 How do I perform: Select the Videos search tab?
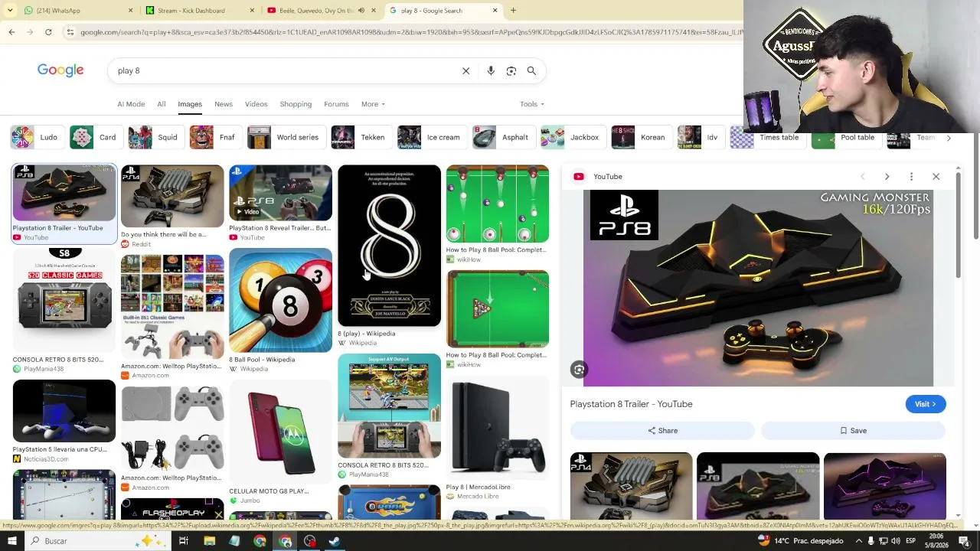[256, 104]
